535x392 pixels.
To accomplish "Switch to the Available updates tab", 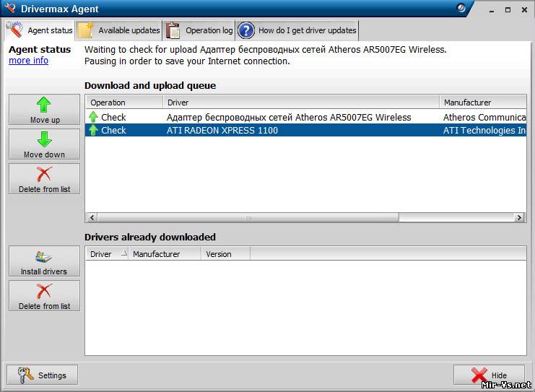I will click(x=119, y=30).
